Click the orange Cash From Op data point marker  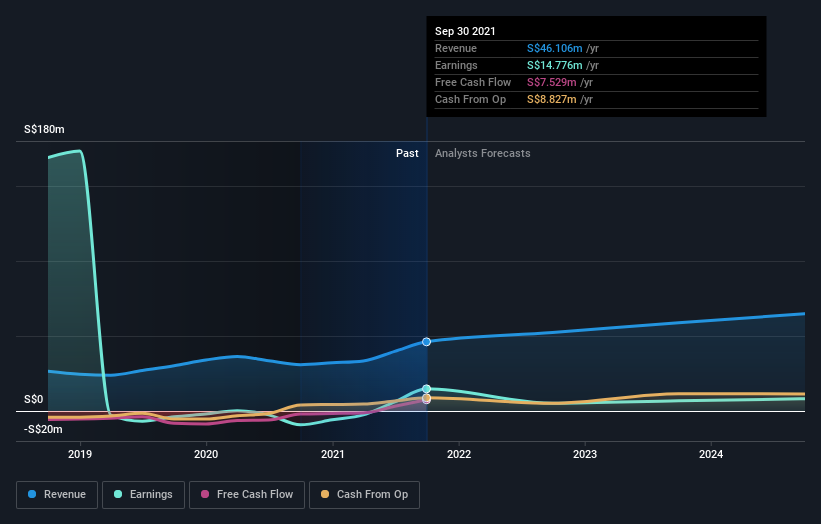[x=427, y=398]
